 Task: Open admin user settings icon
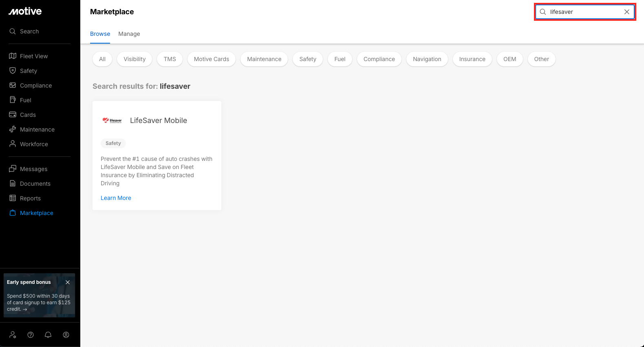(13, 335)
